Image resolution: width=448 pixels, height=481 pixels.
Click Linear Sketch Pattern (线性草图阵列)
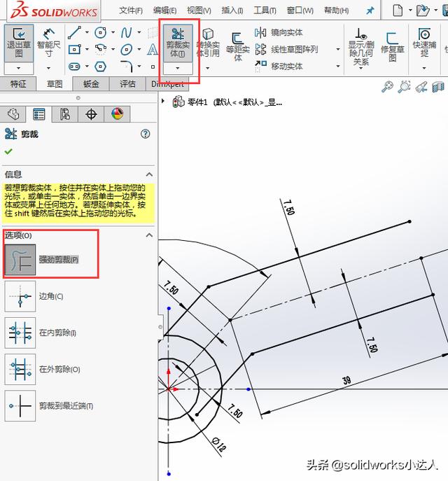click(286, 49)
